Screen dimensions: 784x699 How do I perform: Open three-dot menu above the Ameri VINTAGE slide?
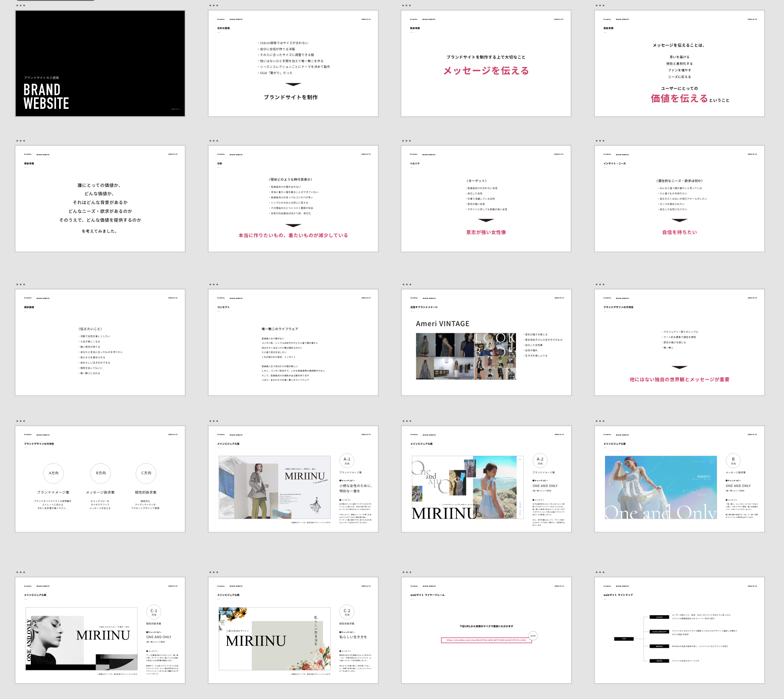(407, 285)
